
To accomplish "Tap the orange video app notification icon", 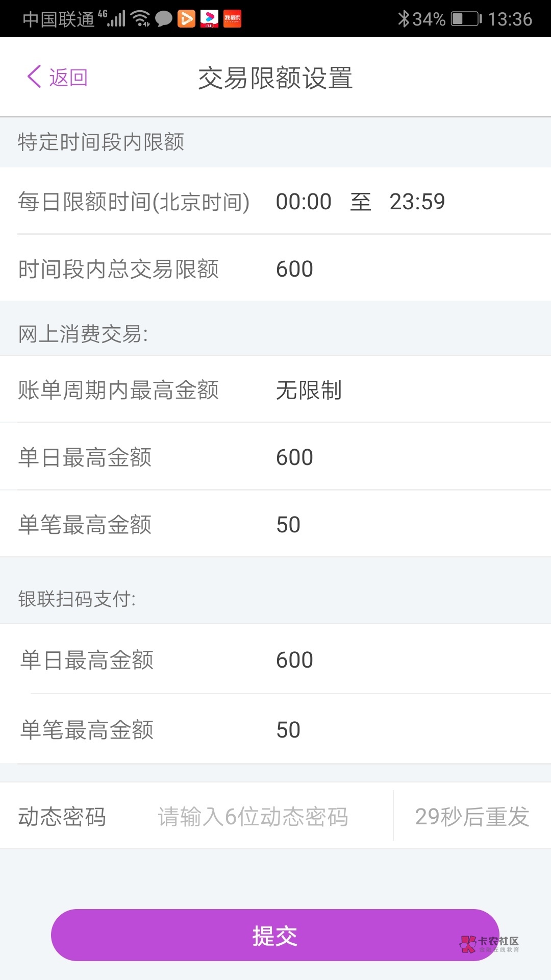I will coord(186,19).
